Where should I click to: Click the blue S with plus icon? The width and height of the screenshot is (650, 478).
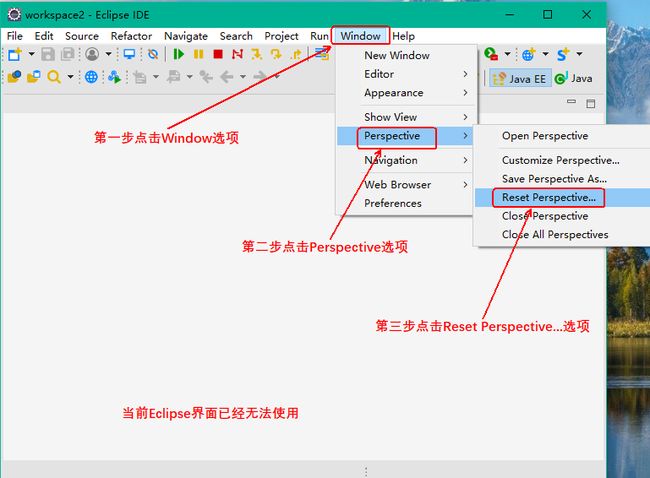pos(563,54)
